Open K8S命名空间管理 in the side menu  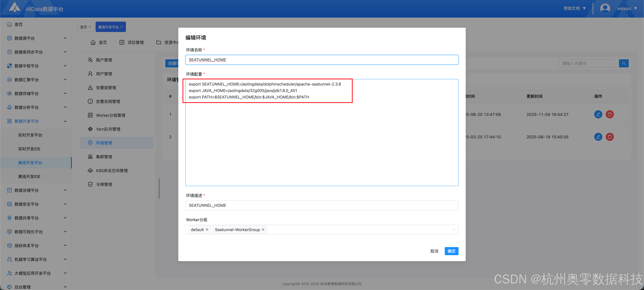click(112, 170)
